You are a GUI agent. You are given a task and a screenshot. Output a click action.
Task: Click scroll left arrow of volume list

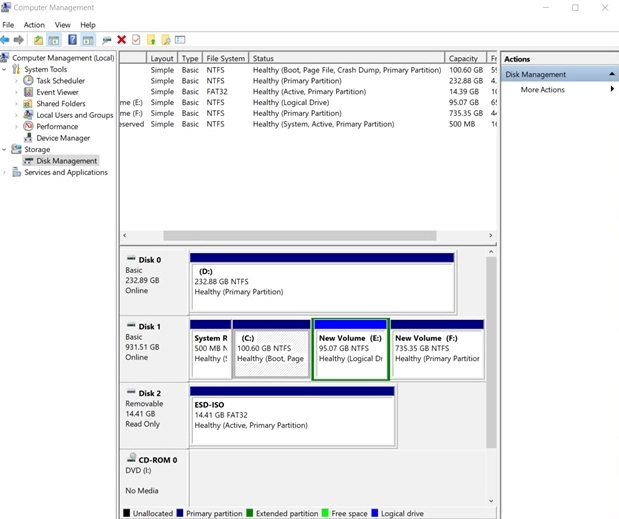click(125, 236)
